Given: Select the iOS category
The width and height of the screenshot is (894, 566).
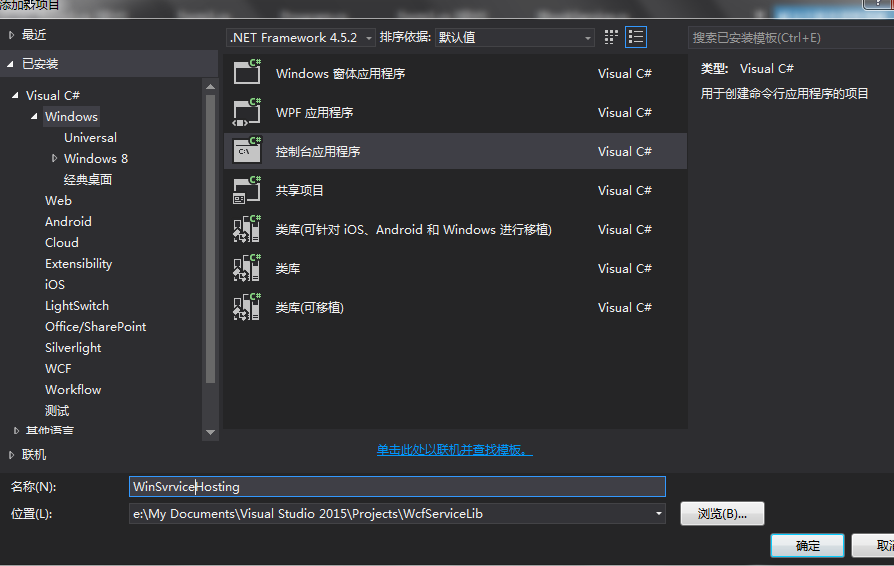Looking at the screenshot, I should click(x=55, y=284).
